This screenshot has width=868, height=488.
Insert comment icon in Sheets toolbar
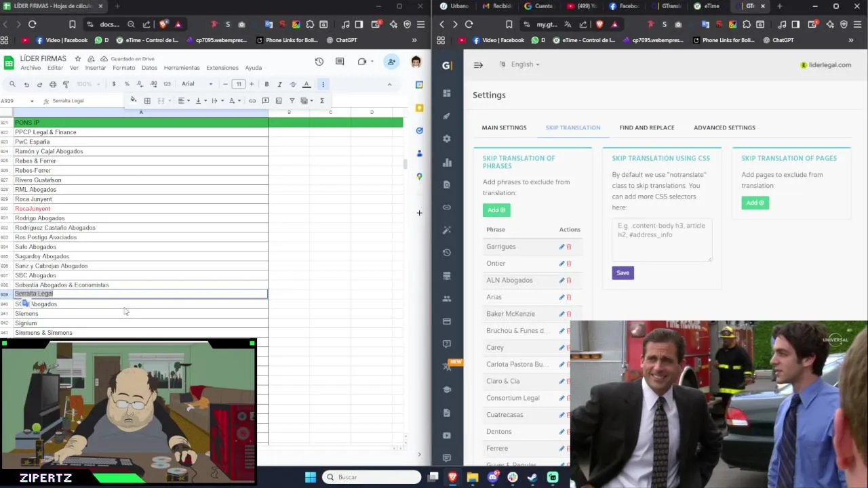pyautogui.click(x=265, y=101)
